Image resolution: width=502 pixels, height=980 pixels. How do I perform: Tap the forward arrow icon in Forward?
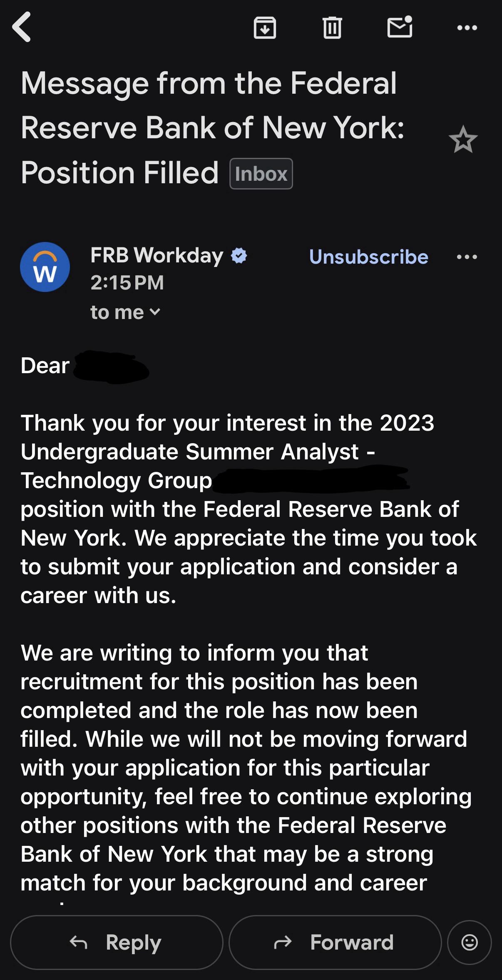[x=283, y=942]
